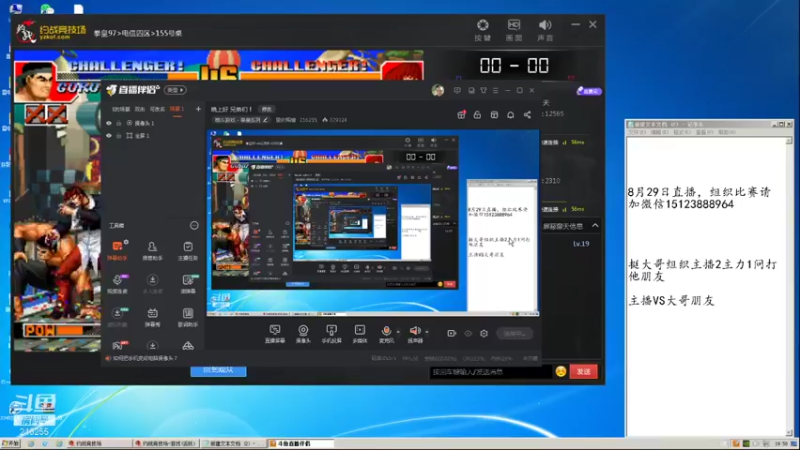The height and width of the screenshot is (450, 800).
Task: Toggle visibility of 摄像头 1 source
Action: [x=109, y=123]
